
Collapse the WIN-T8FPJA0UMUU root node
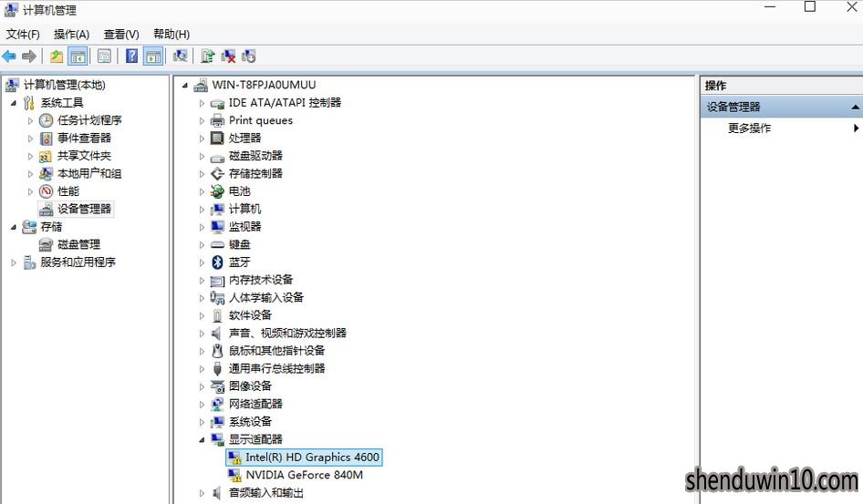185,85
